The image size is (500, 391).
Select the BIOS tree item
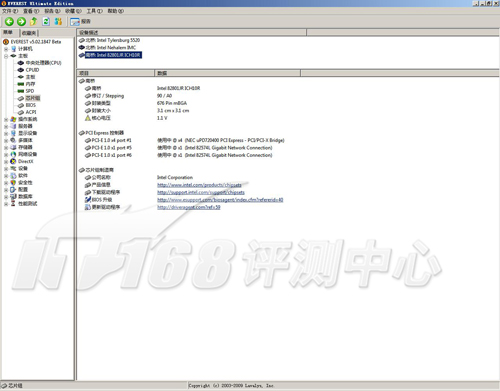(30, 105)
